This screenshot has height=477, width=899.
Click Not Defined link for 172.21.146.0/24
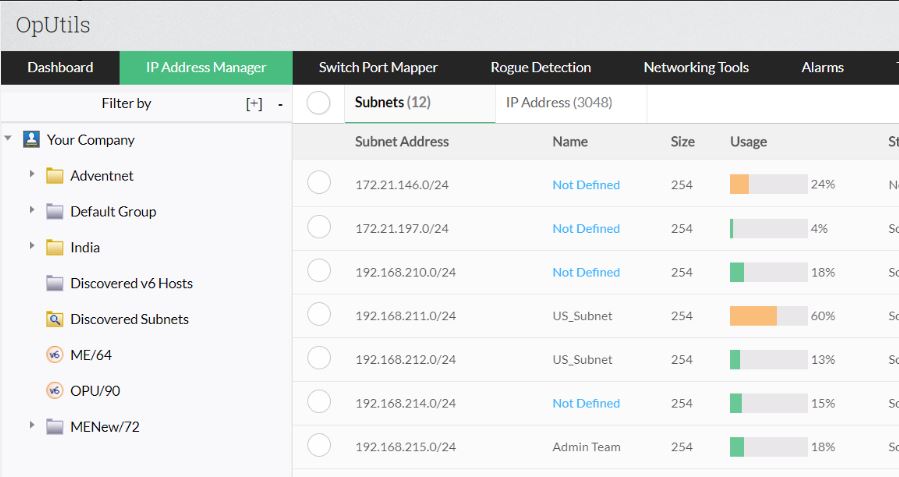[x=586, y=185]
